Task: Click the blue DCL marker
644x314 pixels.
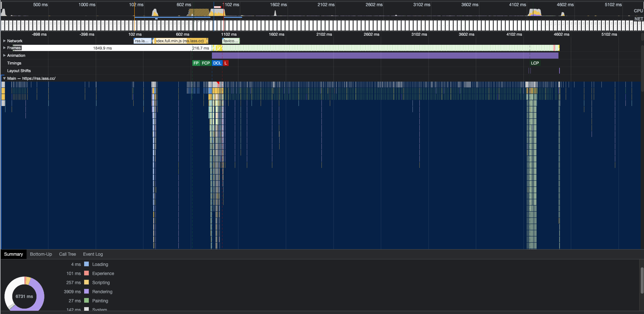Action: 217,63
